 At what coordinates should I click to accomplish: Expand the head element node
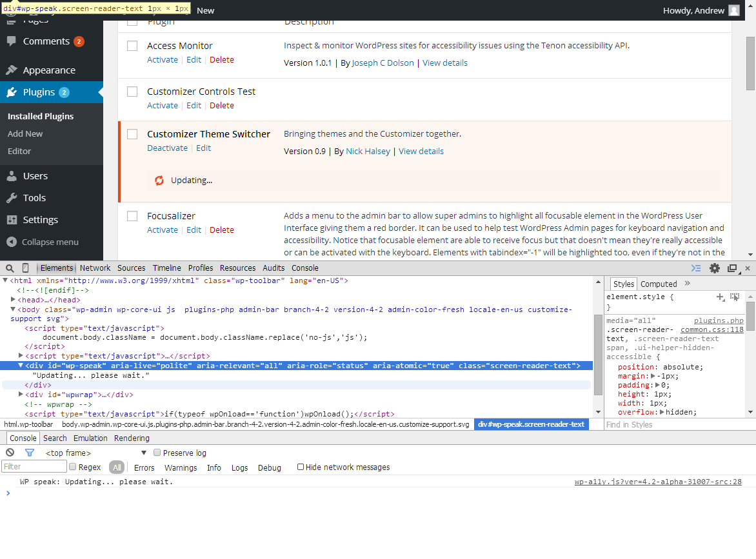pos(13,299)
